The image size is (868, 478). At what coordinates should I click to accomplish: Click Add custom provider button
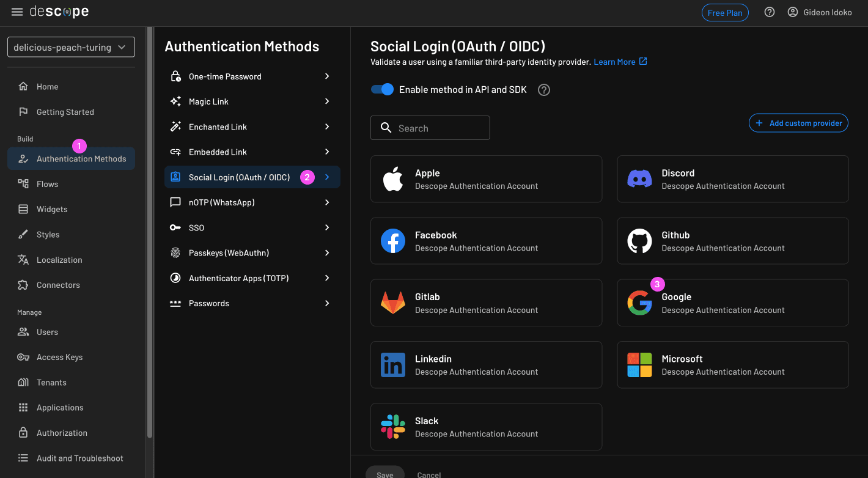click(x=799, y=123)
